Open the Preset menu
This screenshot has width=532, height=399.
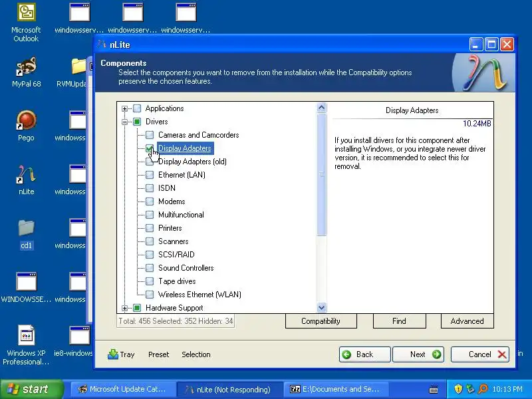(158, 354)
